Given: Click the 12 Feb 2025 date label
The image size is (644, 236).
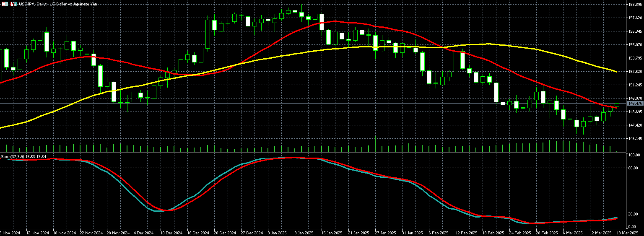Looking at the screenshot, I should point(467,233).
